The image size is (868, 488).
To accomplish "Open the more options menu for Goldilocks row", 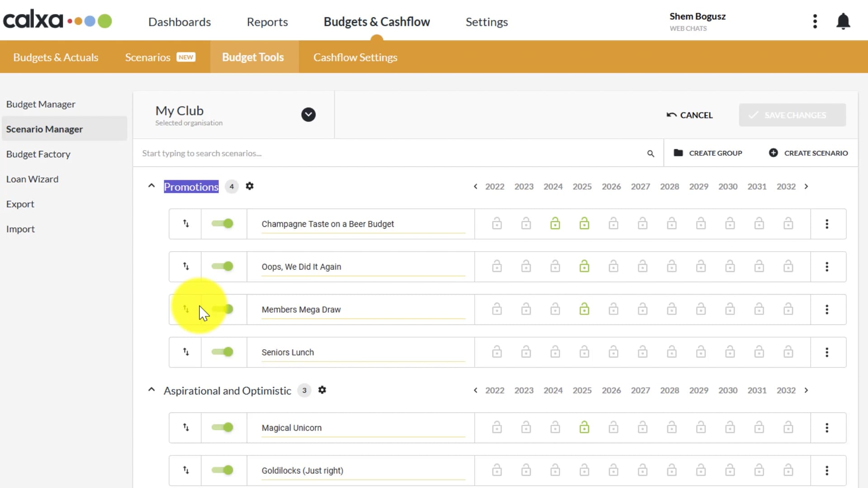I will pyautogui.click(x=827, y=470).
